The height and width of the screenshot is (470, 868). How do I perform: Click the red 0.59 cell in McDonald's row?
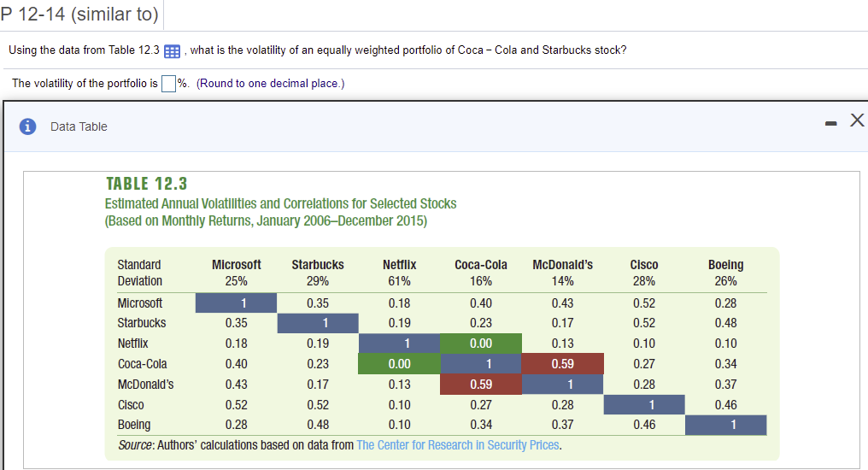480,385
